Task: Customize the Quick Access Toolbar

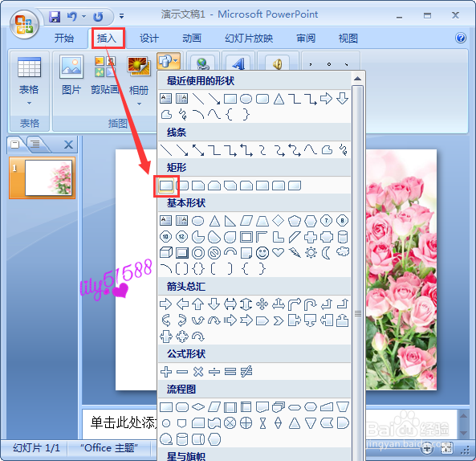Action: point(121,16)
